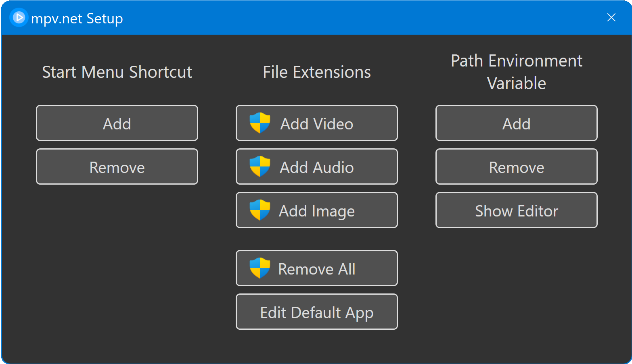Close the mpv.net Setup window

(611, 17)
